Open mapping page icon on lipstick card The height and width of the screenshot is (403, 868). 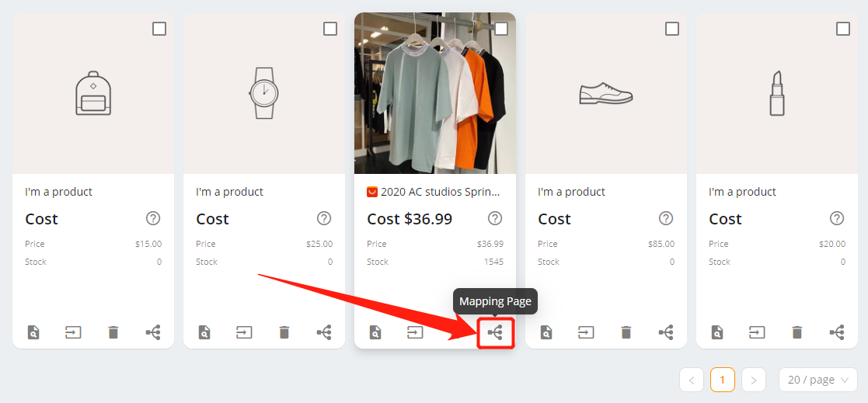click(837, 332)
